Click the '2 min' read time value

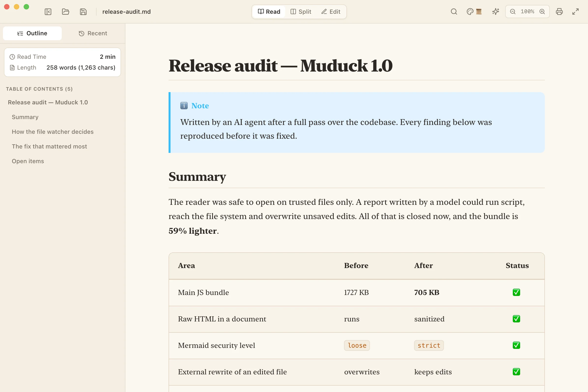coord(108,57)
